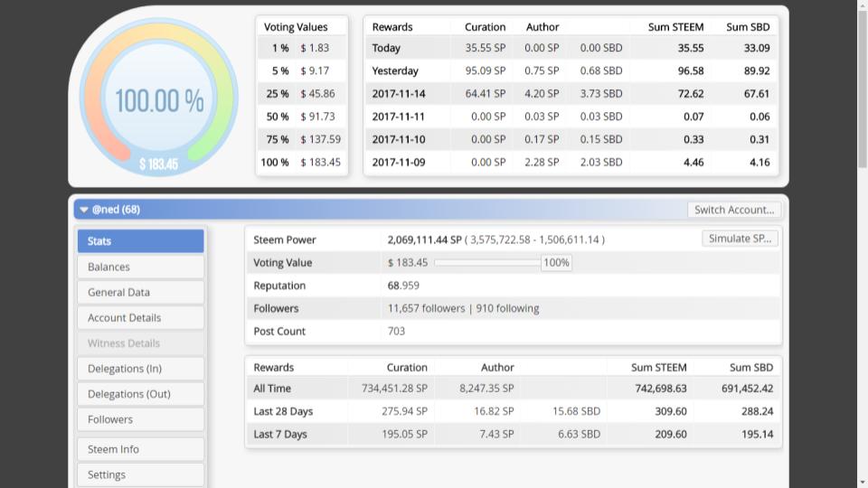Open the Switch Account dialog
This screenshot has height=488, width=868.
(x=734, y=210)
